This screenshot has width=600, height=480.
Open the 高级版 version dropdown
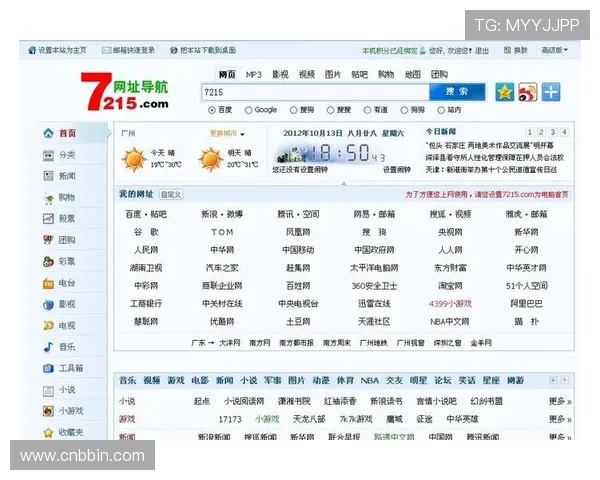pos(554,50)
